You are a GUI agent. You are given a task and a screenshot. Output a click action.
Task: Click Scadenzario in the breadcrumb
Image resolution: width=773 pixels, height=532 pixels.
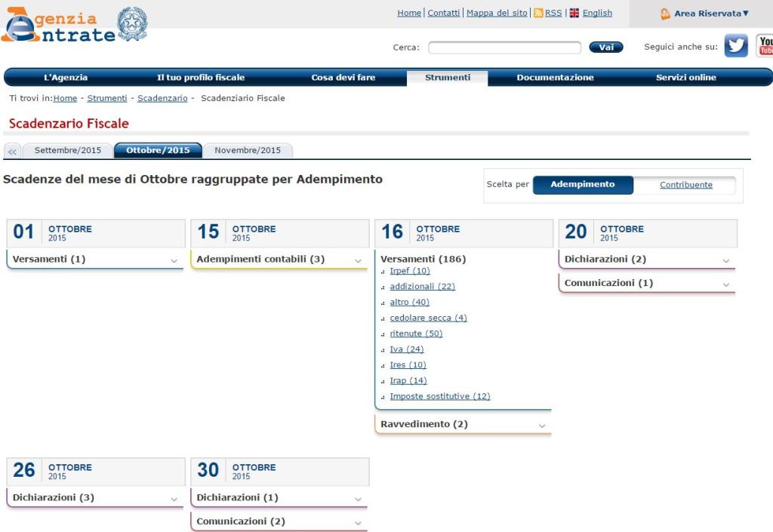click(x=162, y=99)
